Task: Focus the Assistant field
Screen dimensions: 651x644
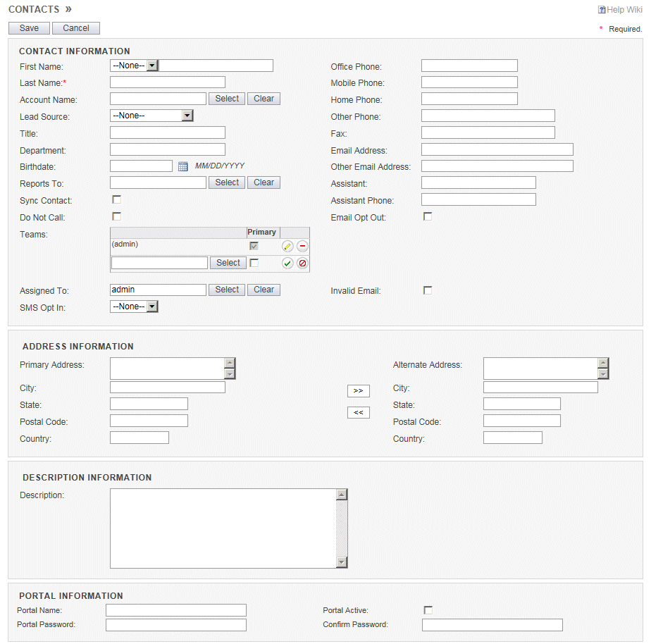Action: [x=478, y=182]
